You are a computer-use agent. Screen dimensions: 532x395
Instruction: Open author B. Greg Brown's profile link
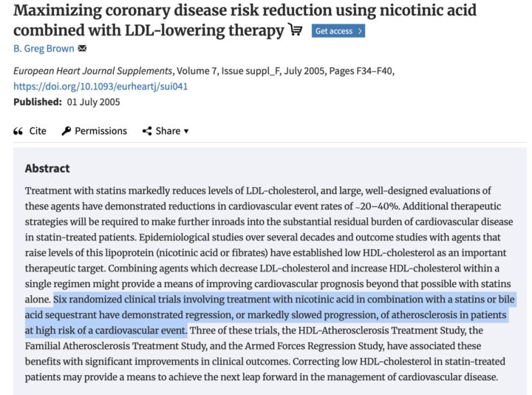click(44, 49)
